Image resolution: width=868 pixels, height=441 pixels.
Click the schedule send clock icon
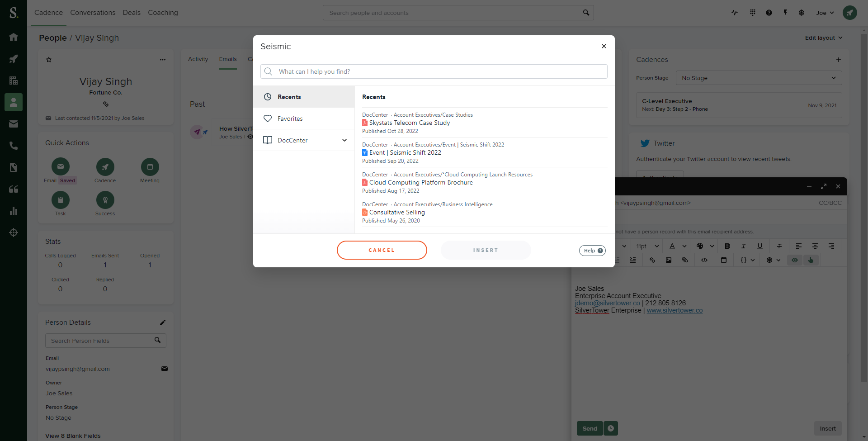tap(611, 428)
